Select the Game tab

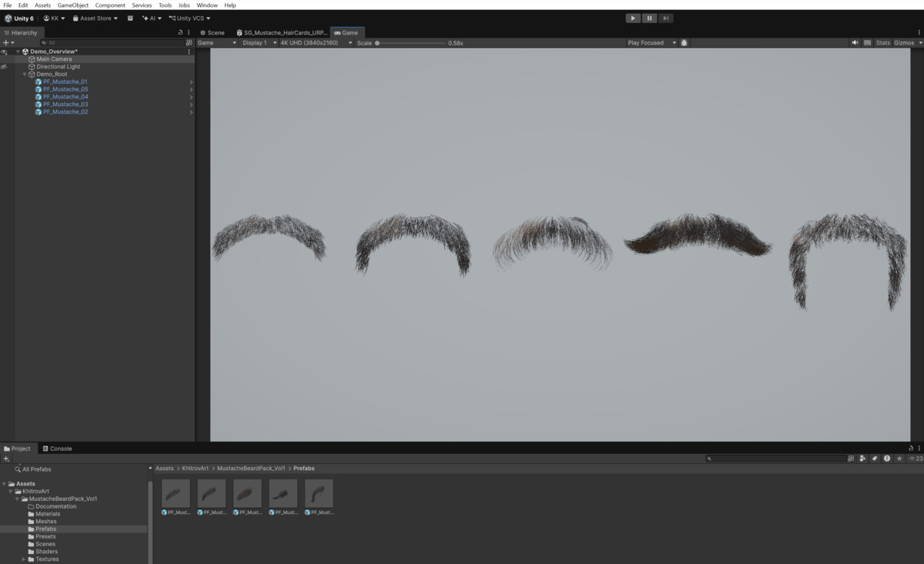point(346,32)
